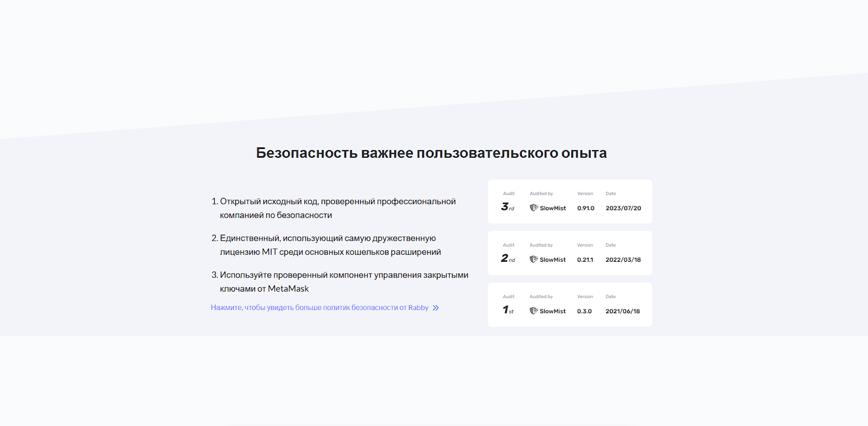This screenshot has width=868, height=426.
Task: Select the "3rd" audit ordinal number
Action: coord(507,206)
